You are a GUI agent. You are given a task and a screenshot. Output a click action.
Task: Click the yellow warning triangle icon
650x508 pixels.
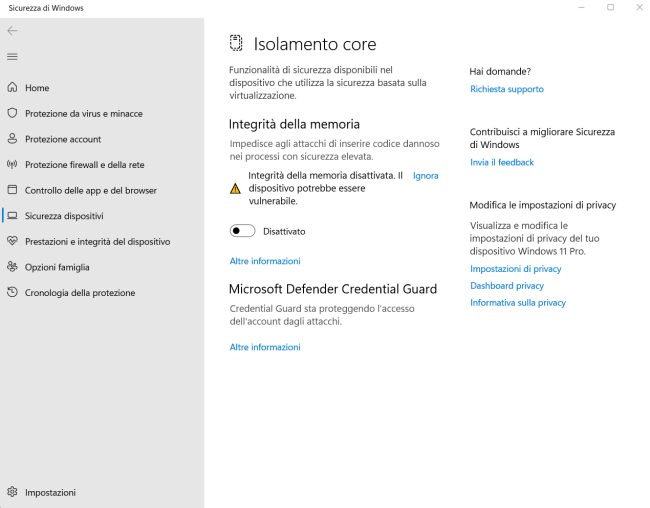point(235,189)
